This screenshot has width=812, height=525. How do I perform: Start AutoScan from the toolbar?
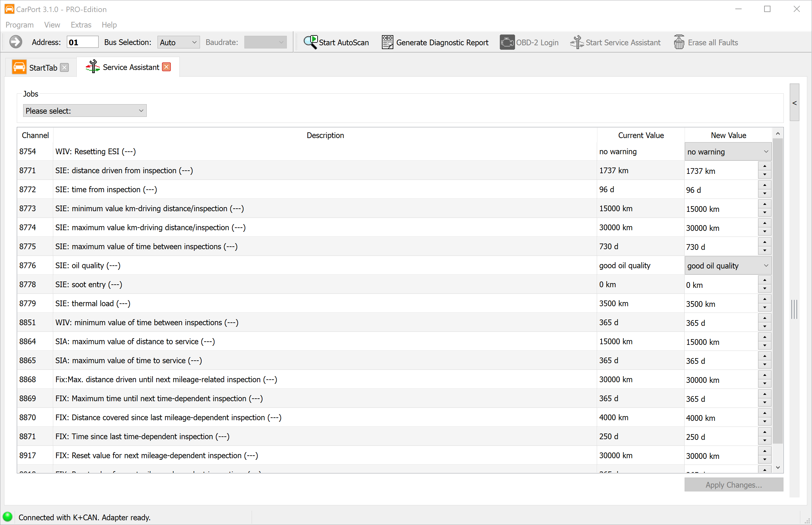[336, 42]
